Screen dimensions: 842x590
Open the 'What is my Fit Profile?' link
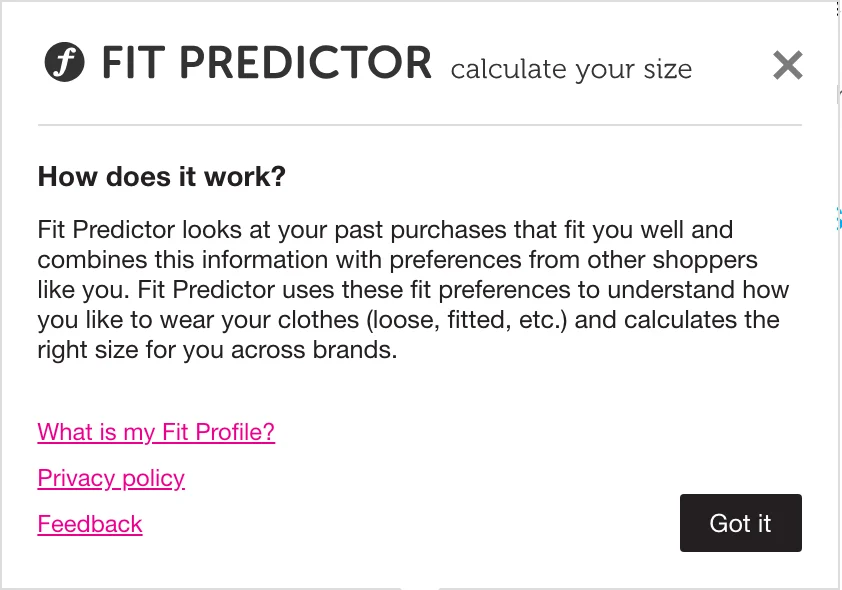[156, 432]
